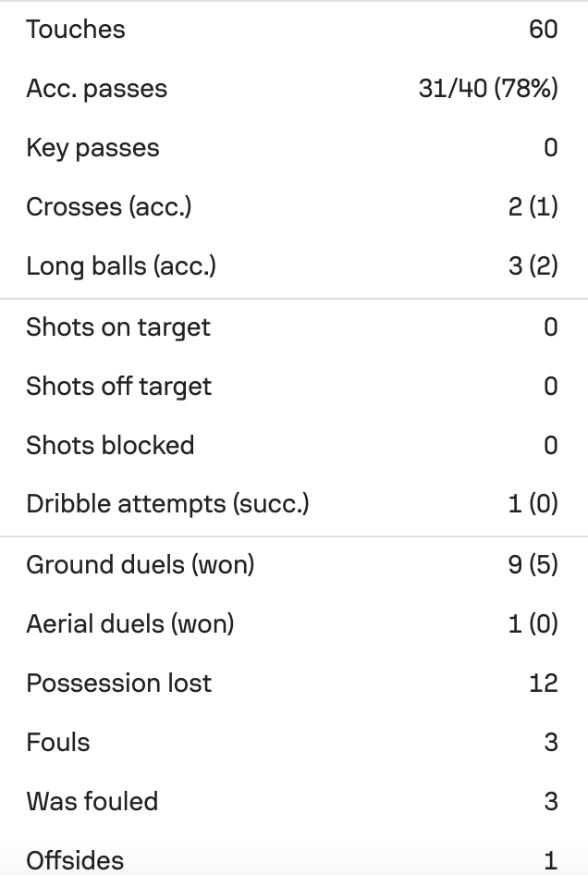588x875 pixels.
Task: Click the Ground duels (won) label
Action: (141, 565)
